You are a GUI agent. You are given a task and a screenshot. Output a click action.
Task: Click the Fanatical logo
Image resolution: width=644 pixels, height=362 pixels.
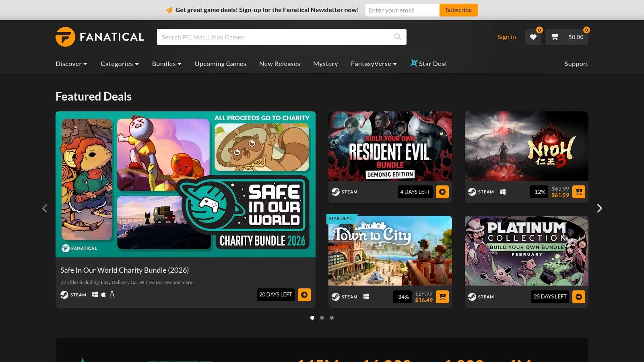[100, 37]
